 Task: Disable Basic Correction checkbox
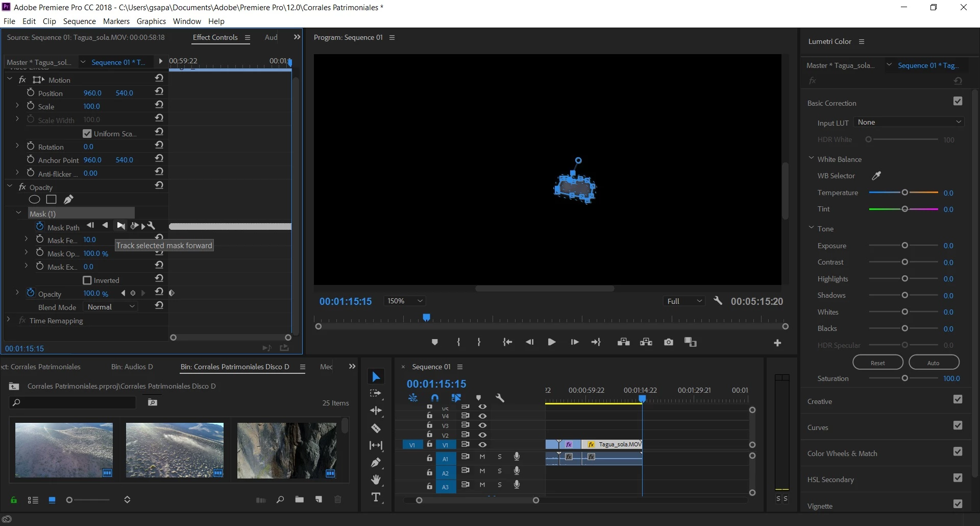click(x=958, y=101)
